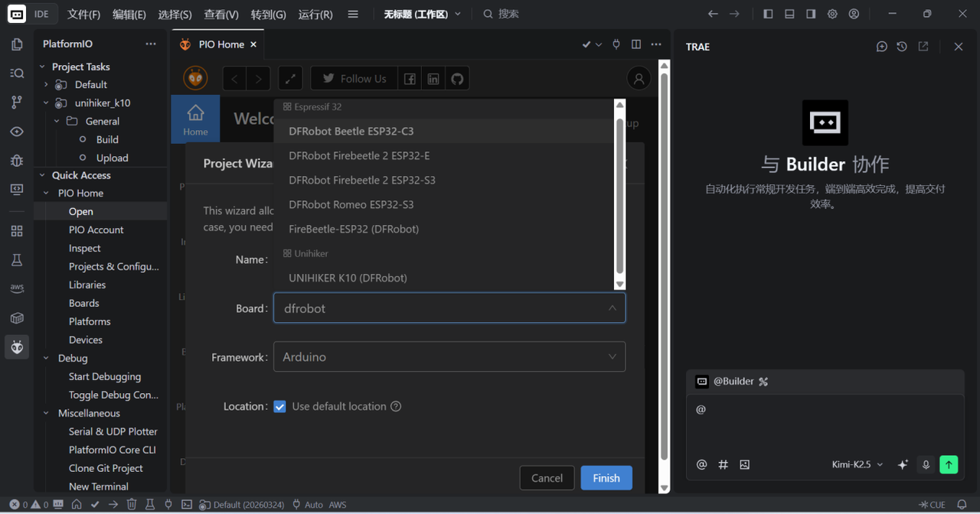Click Cancel in Project Wizard

[547, 478]
